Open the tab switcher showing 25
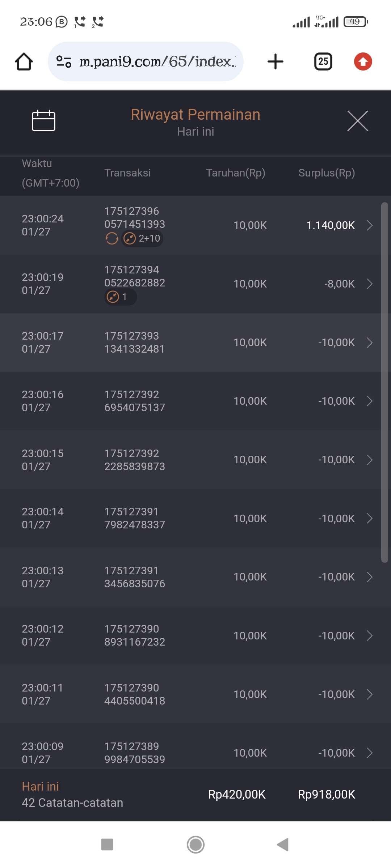 tap(323, 61)
